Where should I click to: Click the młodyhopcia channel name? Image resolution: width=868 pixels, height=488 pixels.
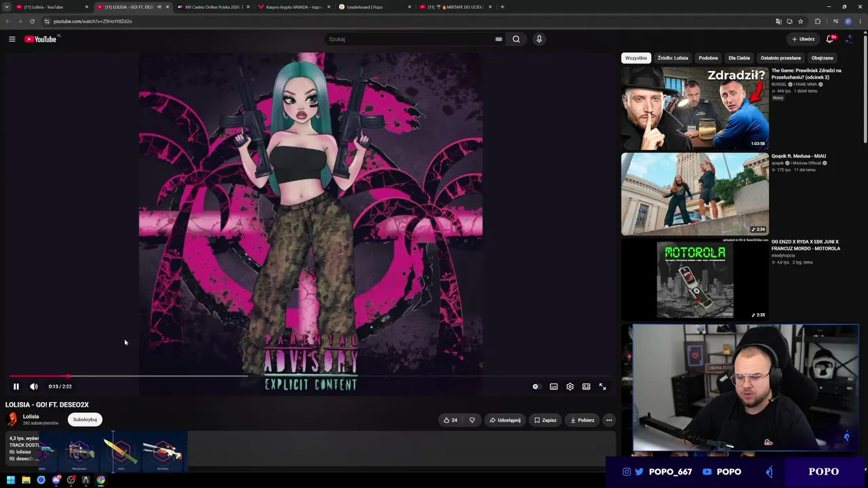tap(783, 256)
